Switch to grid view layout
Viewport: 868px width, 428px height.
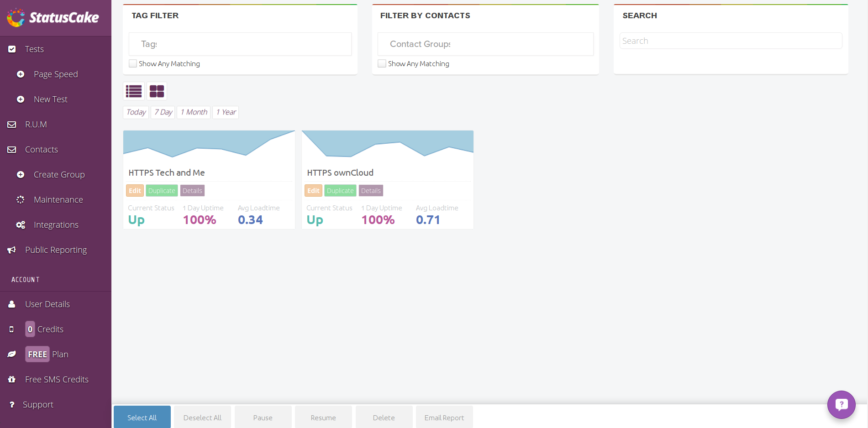click(x=157, y=91)
